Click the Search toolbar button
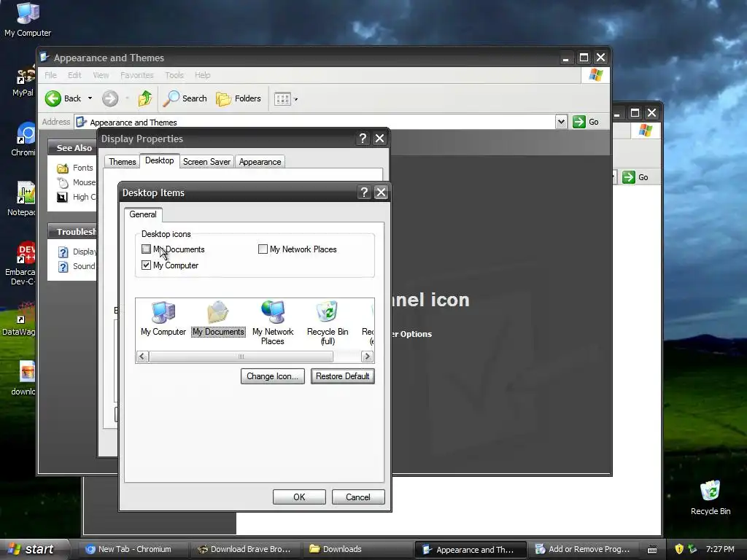The height and width of the screenshot is (560, 747). 185,98
